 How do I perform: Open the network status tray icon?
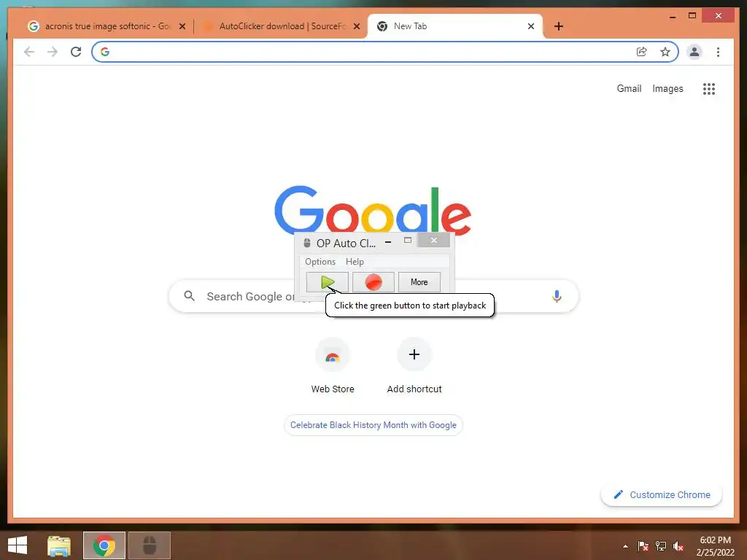click(661, 546)
